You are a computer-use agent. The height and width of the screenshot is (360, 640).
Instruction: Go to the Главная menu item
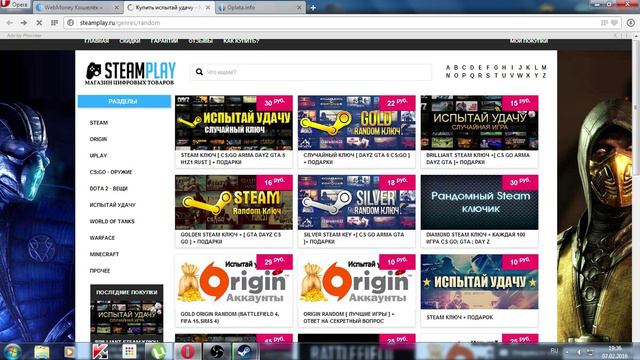(x=96, y=41)
